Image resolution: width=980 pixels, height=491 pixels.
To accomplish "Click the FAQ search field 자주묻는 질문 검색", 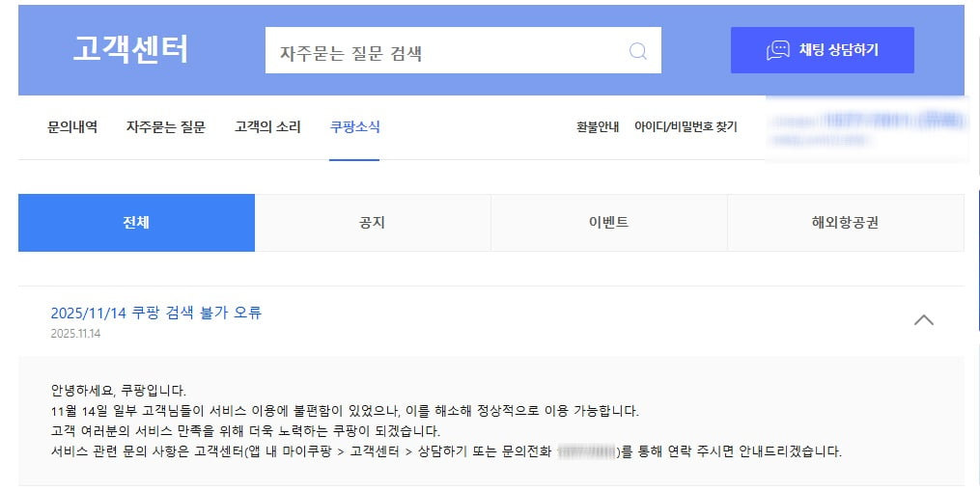I will coord(463,50).
